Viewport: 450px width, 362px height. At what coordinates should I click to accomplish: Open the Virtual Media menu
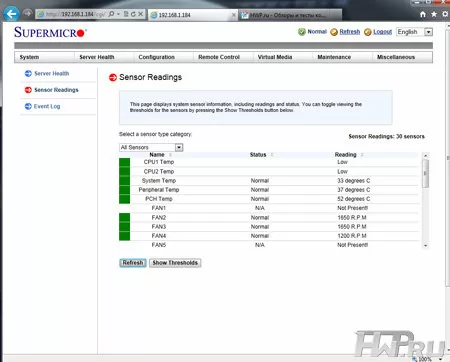click(275, 57)
